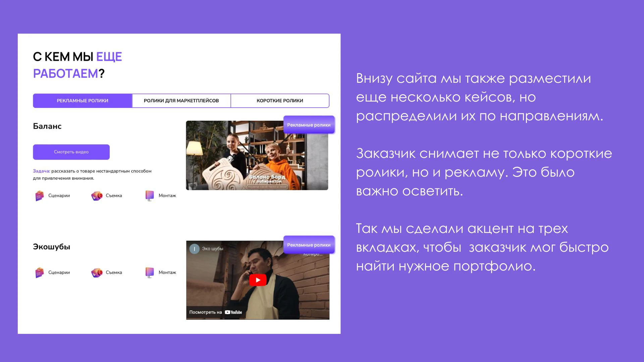Screen dimensions: 644x362
Task: Select the Съемка icon for Экошубы
Action: pos(96,272)
